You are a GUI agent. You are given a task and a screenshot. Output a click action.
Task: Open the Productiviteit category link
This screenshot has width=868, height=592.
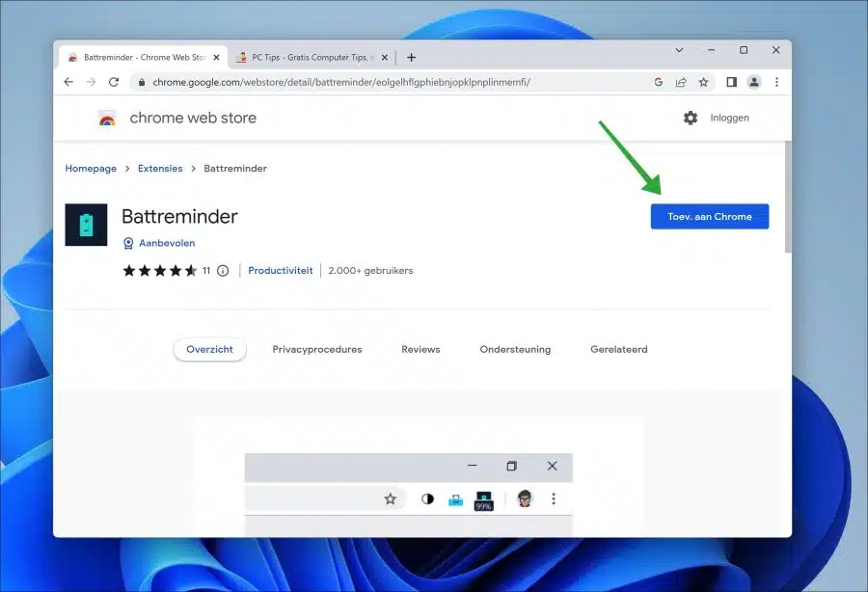pyautogui.click(x=280, y=271)
